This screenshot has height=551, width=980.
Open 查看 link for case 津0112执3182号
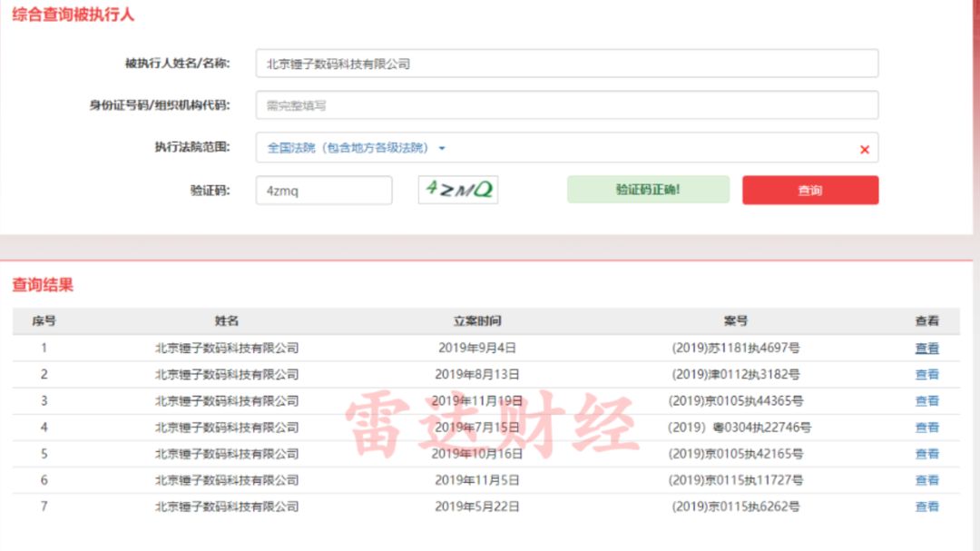(x=926, y=375)
